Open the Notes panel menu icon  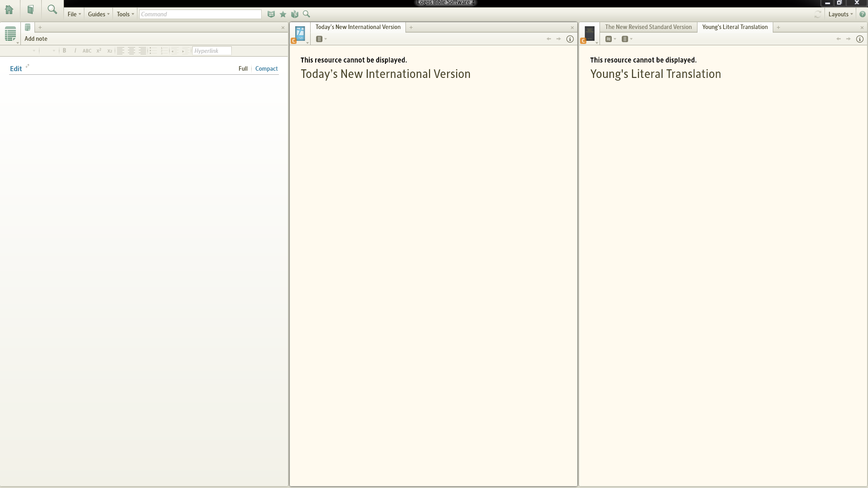point(10,34)
